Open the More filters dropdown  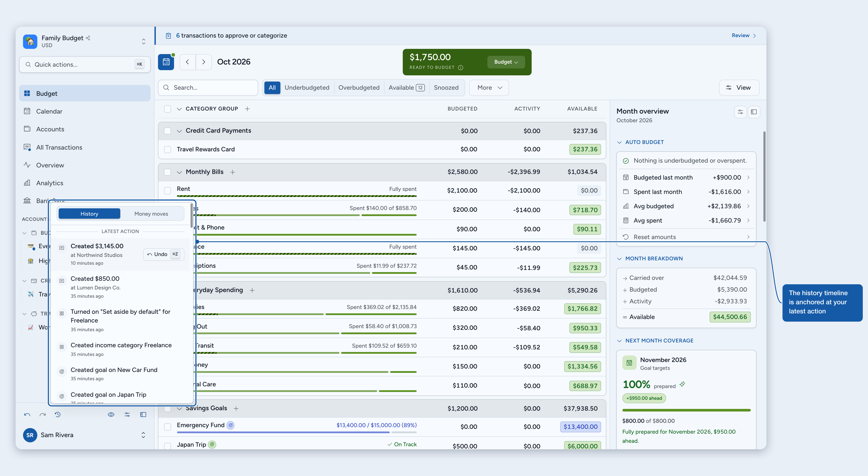pos(489,88)
